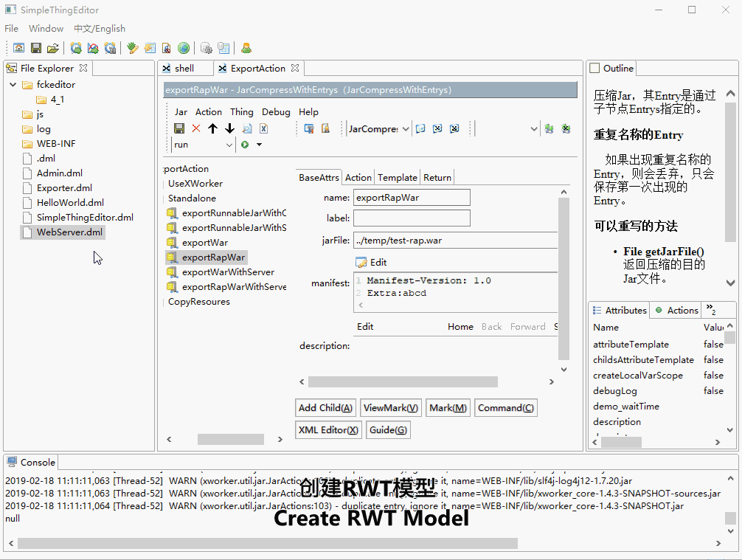Screen dimensions: 742x560
Task: Click Home link in description editor
Action: click(460, 327)
